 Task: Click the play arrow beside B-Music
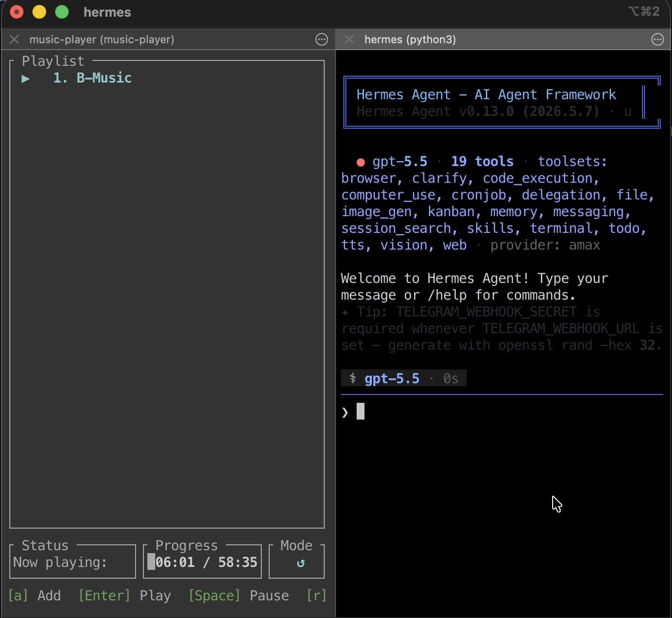tap(26, 79)
